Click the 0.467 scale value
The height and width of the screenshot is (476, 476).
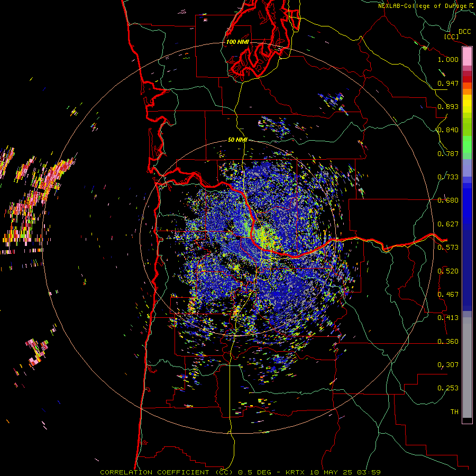(448, 295)
